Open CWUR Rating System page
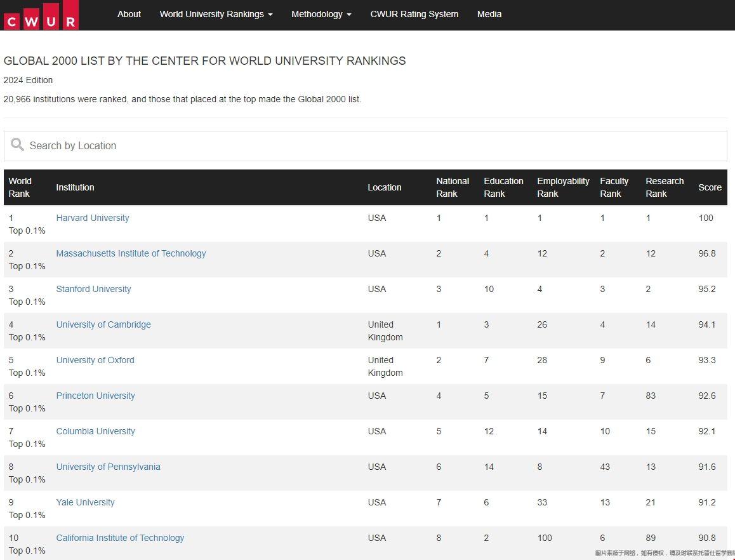The height and width of the screenshot is (560, 735). pyautogui.click(x=414, y=14)
